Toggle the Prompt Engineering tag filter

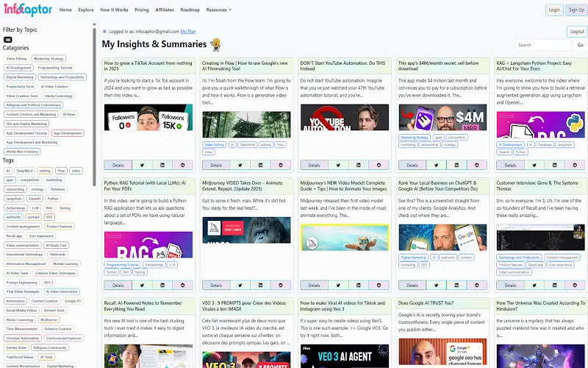click(x=22, y=283)
